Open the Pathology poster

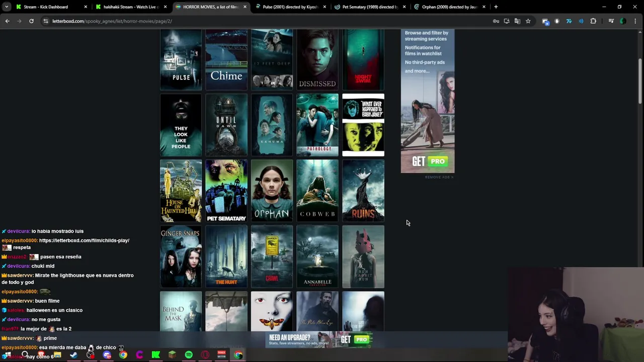click(x=317, y=125)
